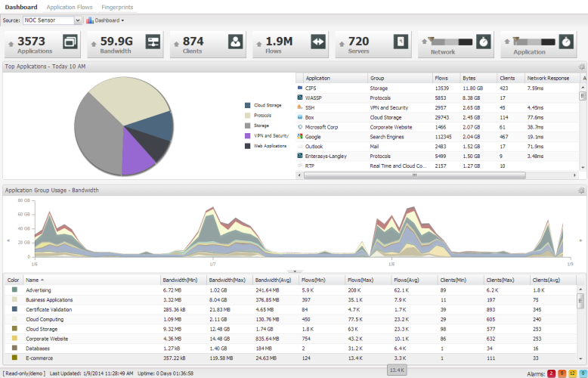Click the Storage legend swatch
This screenshot has width=588, height=378.
click(247, 125)
